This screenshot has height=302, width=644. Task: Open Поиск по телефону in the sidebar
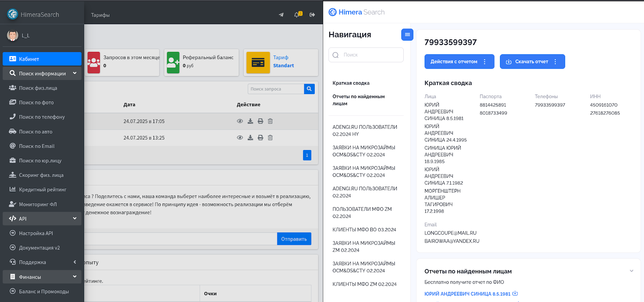42,117
